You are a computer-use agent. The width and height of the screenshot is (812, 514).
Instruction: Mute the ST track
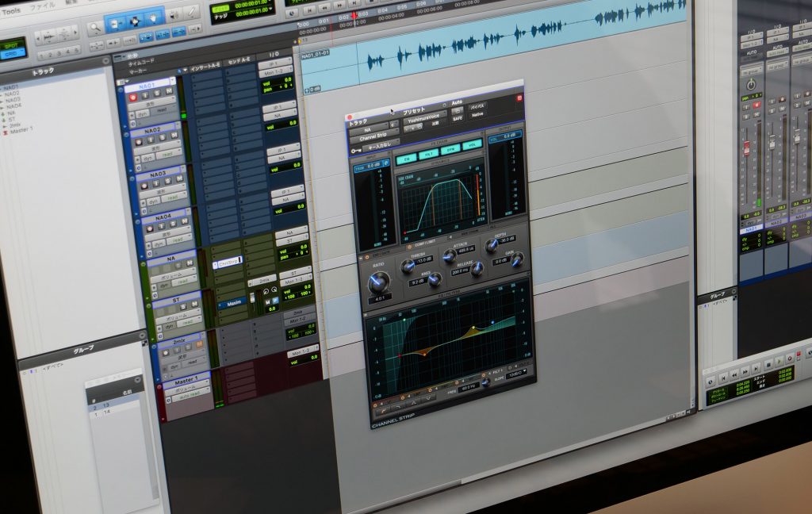(x=194, y=305)
